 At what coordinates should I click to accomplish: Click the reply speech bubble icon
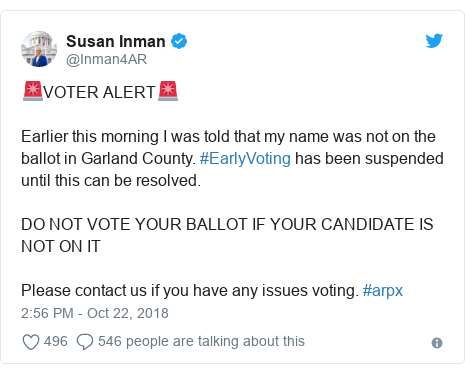[x=85, y=342]
